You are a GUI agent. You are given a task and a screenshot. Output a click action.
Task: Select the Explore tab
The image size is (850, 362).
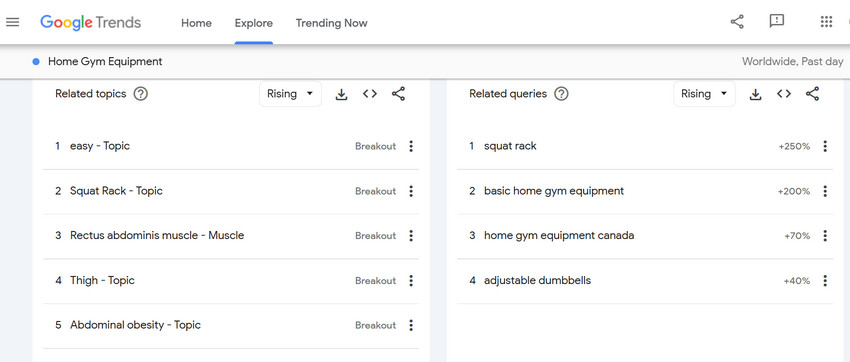tap(254, 23)
